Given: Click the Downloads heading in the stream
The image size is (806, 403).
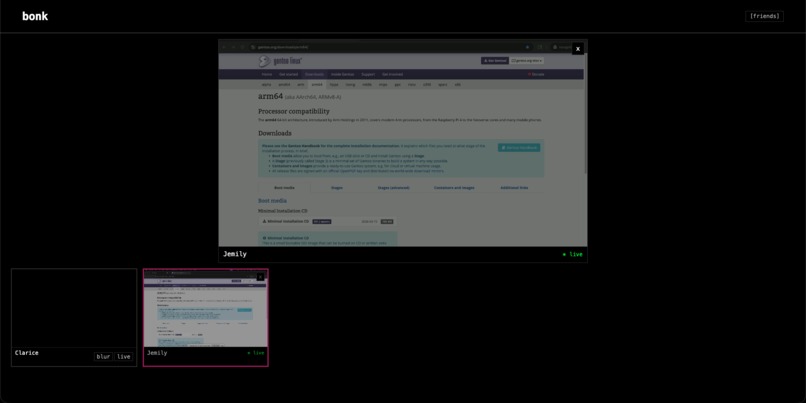Looking at the screenshot, I should coord(274,133).
